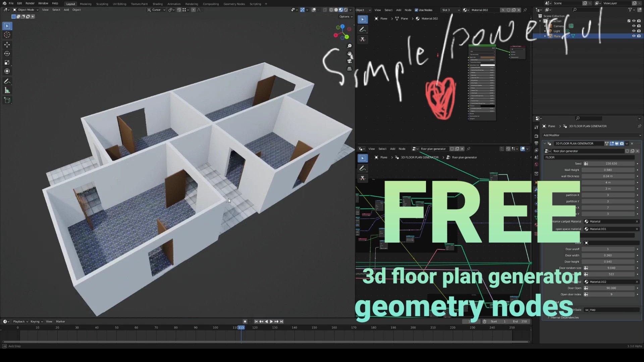The width and height of the screenshot is (644, 362).
Task: Open the Add Modifier dropdown
Action: point(592,135)
